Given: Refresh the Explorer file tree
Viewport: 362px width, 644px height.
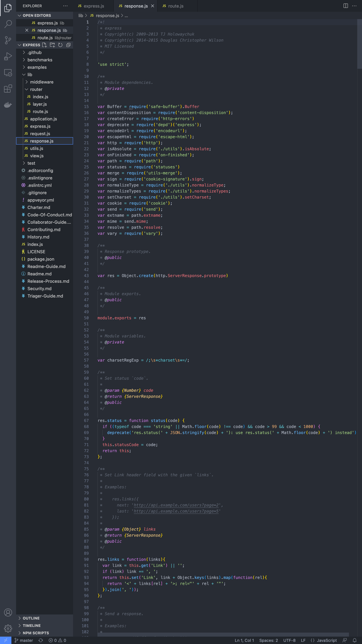Looking at the screenshot, I should [x=60, y=45].
